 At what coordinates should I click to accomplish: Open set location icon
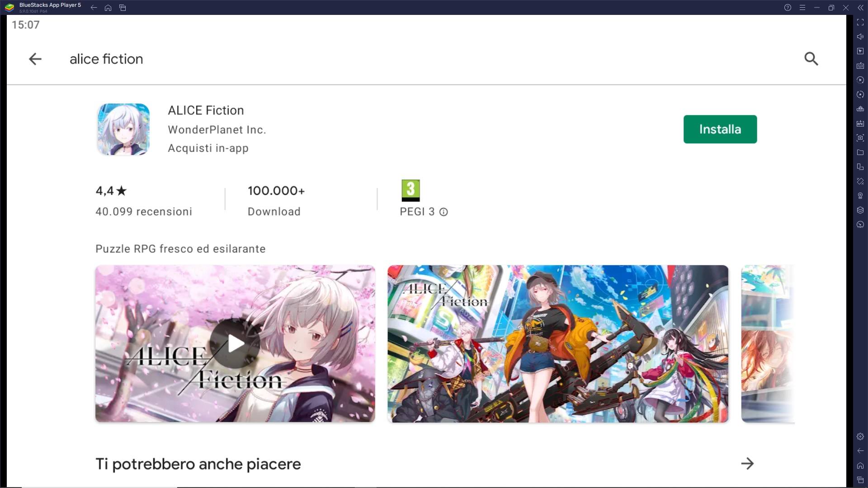[860, 196]
